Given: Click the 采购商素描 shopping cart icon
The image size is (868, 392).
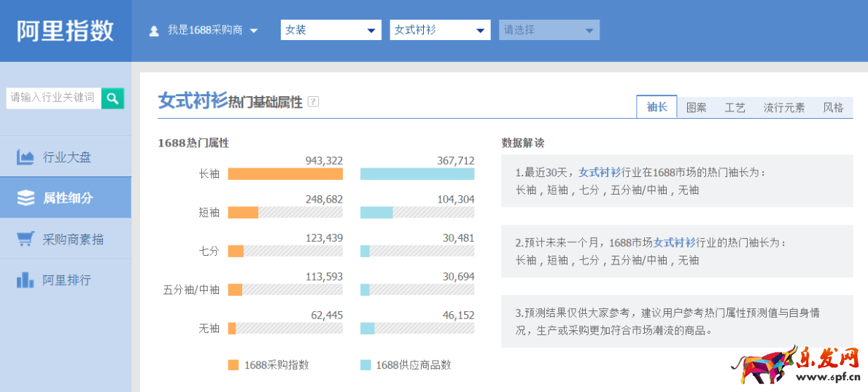Looking at the screenshot, I should [26, 239].
